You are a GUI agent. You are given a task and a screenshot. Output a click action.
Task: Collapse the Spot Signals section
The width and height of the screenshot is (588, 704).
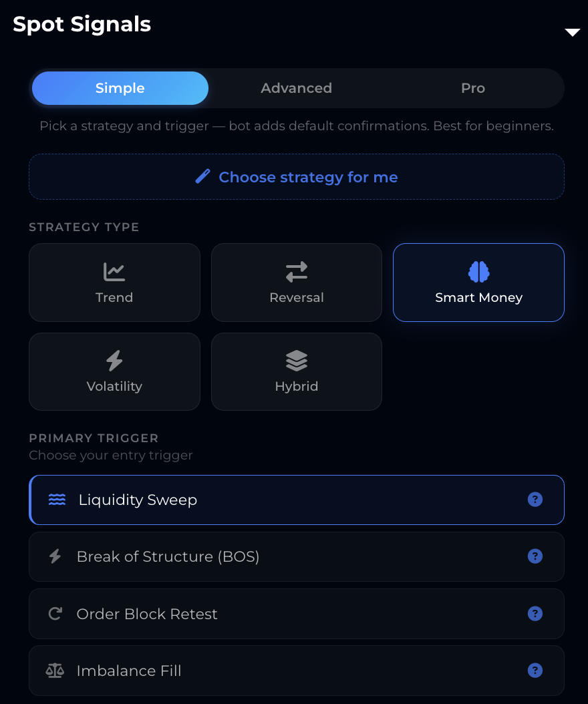[572, 32]
